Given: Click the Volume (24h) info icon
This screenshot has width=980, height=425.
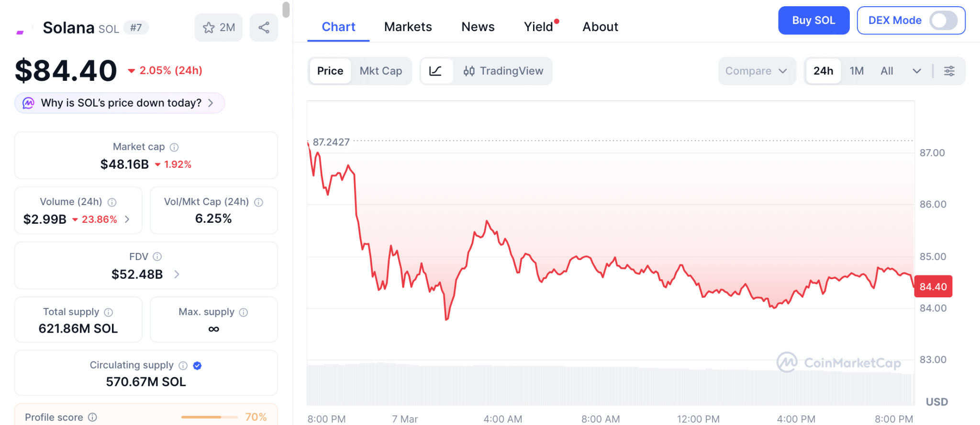Looking at the screenshot, I should [x=112, y=202].
